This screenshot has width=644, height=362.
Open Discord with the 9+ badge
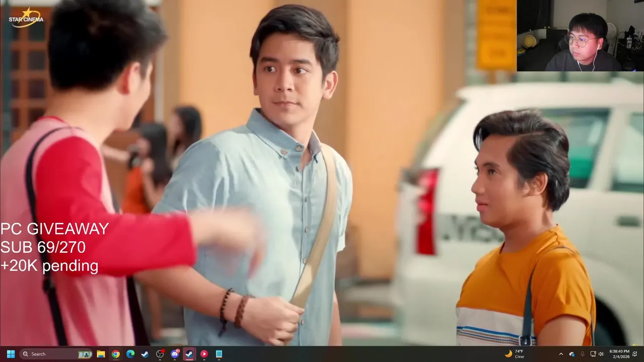175,354
